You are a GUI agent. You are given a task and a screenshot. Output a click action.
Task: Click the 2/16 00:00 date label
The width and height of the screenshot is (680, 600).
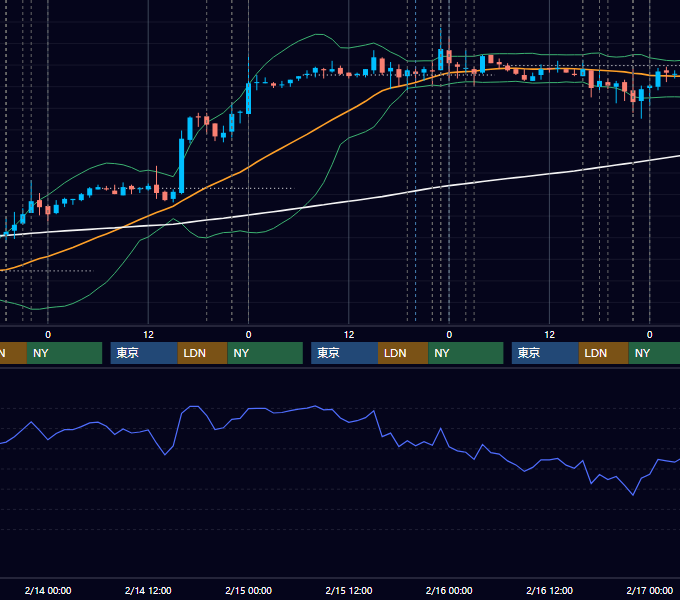pyautogui.click(x=449, y=590)
